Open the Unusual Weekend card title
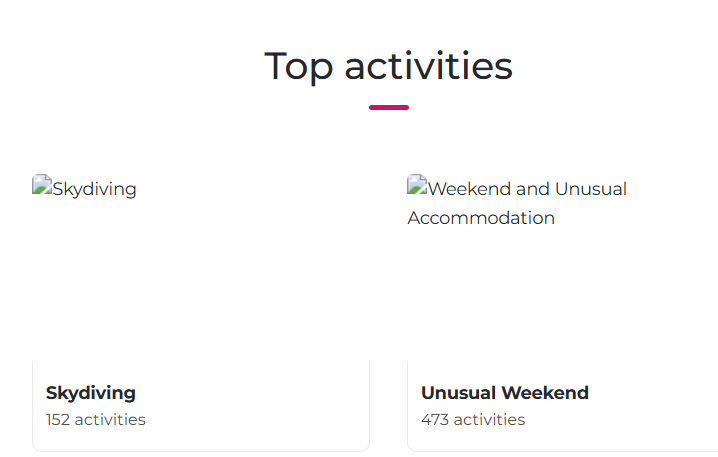The width and height of the screenshot is (718, 457). 505,393
